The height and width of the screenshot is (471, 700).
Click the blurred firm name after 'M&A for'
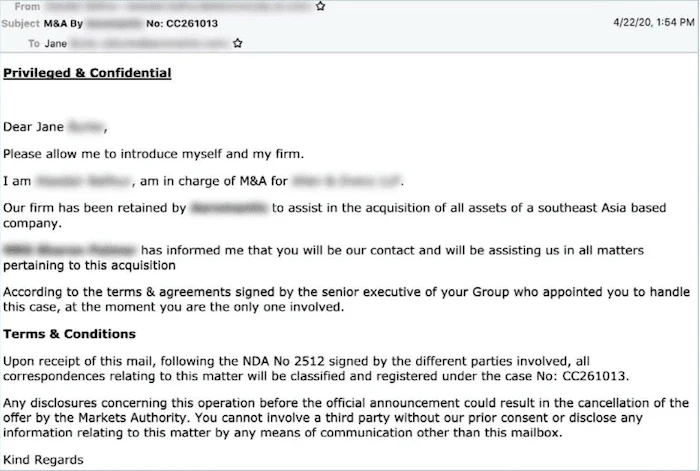(x=346, y=181)
